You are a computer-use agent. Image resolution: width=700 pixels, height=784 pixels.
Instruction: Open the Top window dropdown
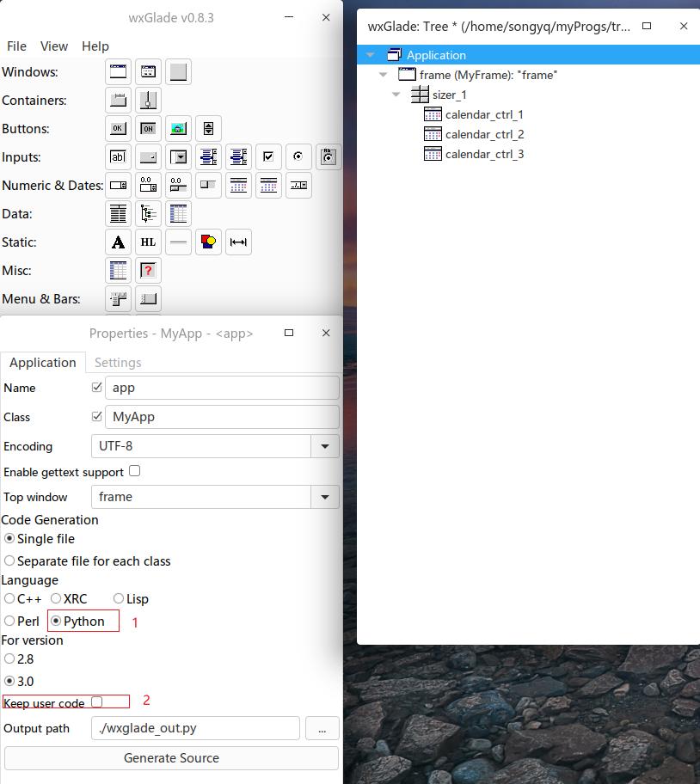pos(325,497)
